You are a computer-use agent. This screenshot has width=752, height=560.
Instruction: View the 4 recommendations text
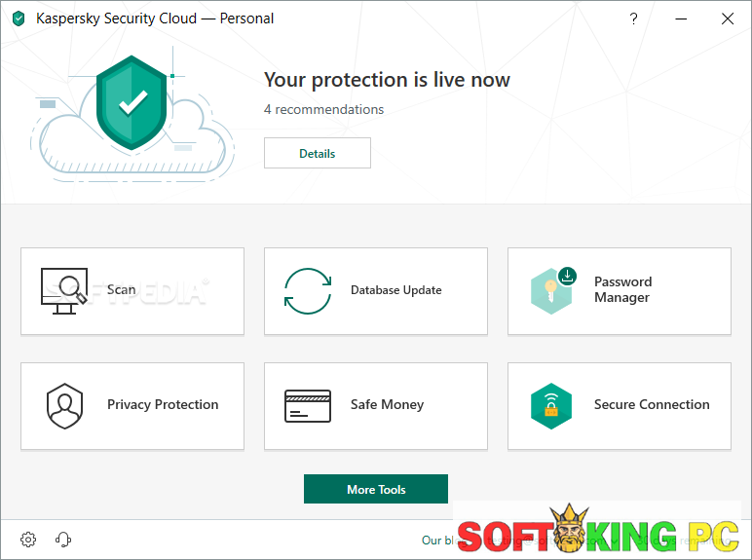tap(323, 109)
